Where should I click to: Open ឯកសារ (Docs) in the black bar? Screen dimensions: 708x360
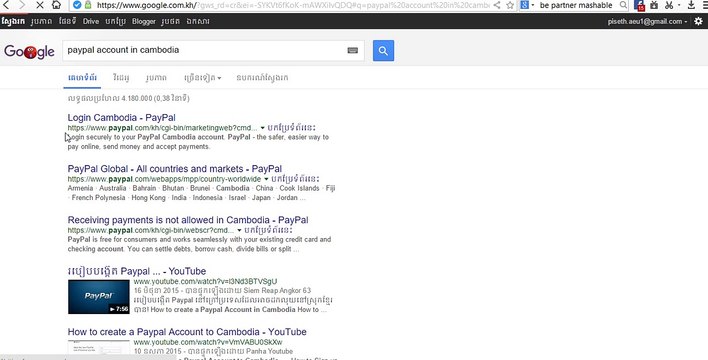click(x=198, y=21)
